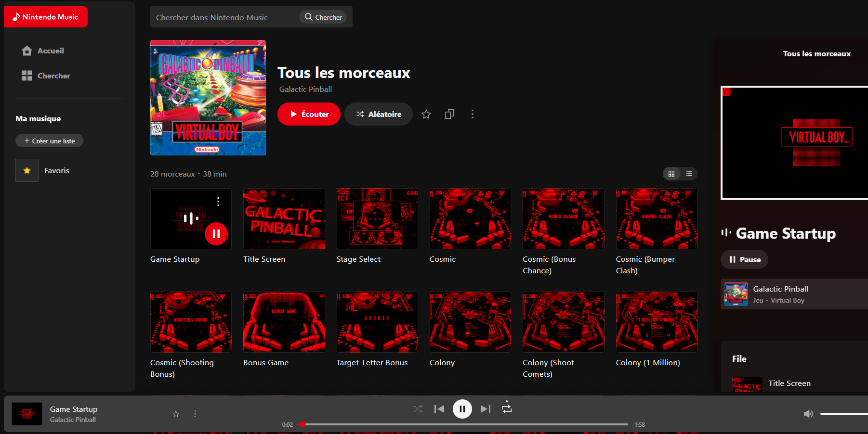Click the Pause button in the side panel
Image resolution: width=868 pixels, height=434 pixels.
(x=745, y=259)
